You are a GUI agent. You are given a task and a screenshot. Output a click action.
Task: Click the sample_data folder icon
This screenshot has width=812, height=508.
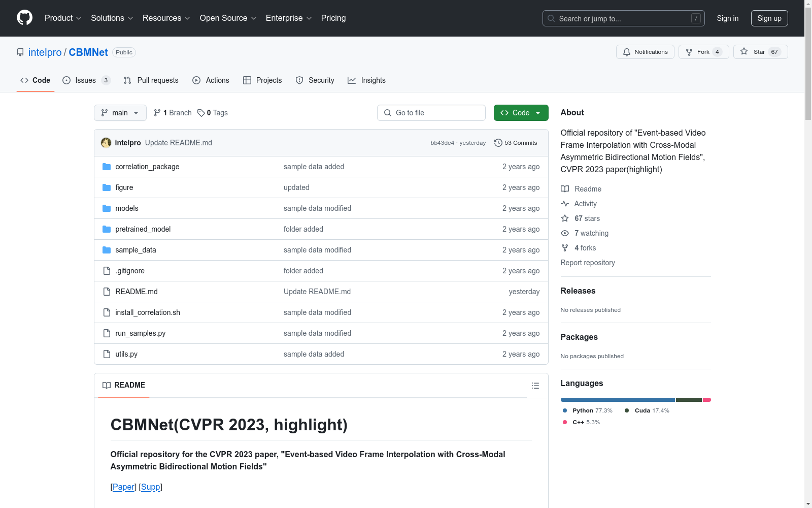(x=107, y=250)
